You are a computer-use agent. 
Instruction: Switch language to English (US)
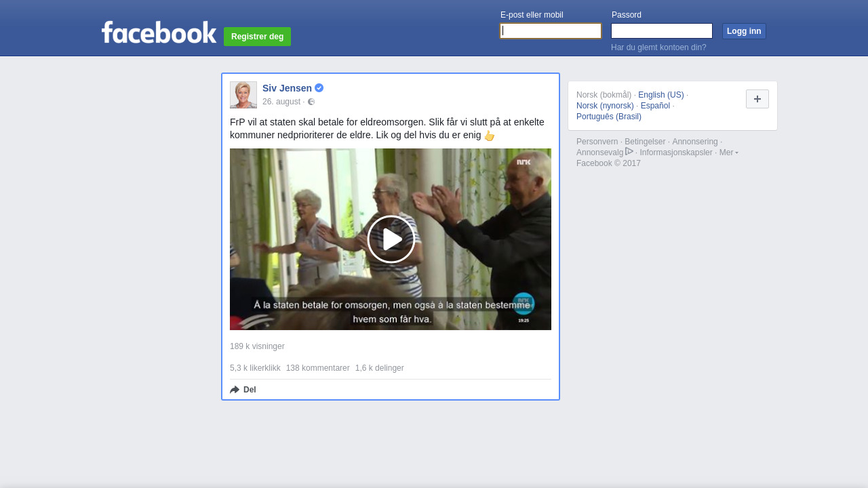660,95
